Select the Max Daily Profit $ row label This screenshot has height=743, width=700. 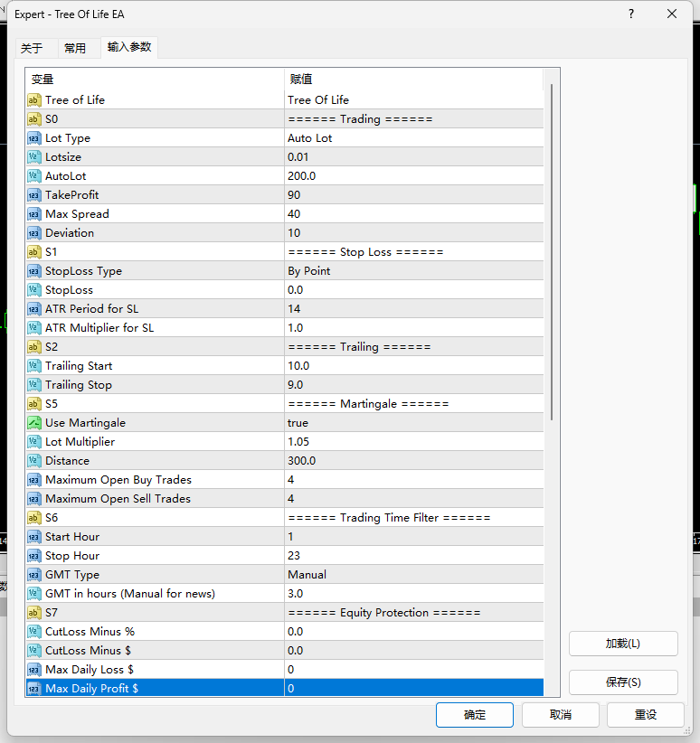coord(91,688)
